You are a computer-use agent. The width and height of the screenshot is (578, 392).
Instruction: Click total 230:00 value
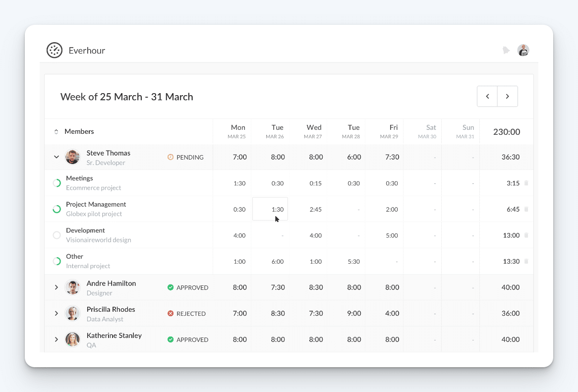507,132
